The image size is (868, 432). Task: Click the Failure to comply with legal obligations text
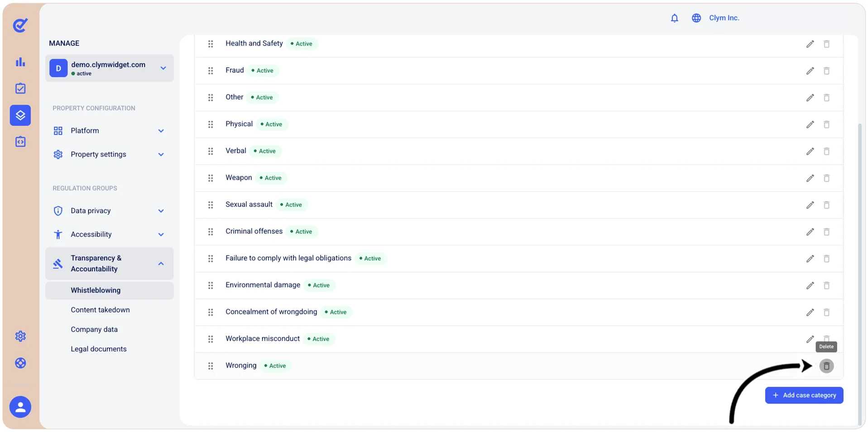pos(288,258)
